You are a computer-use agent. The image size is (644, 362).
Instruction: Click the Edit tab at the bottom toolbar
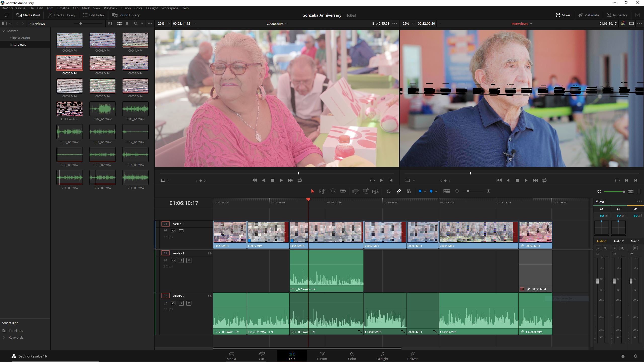292,356
